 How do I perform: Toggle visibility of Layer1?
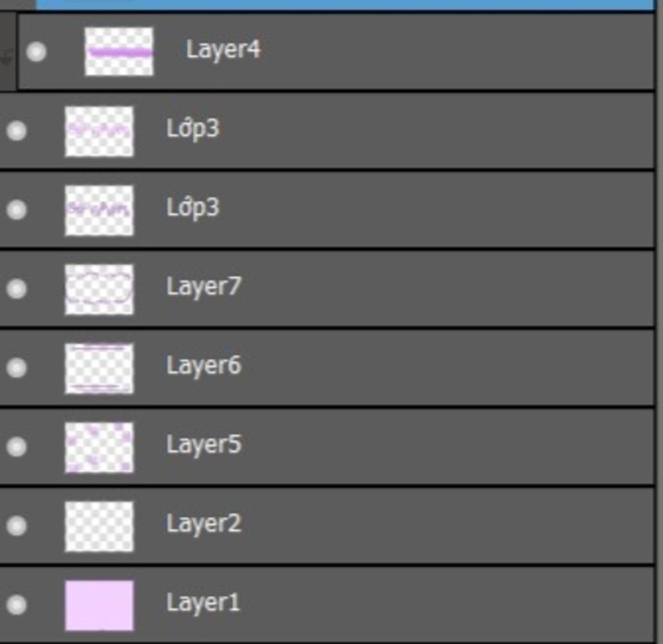(16, 604)
